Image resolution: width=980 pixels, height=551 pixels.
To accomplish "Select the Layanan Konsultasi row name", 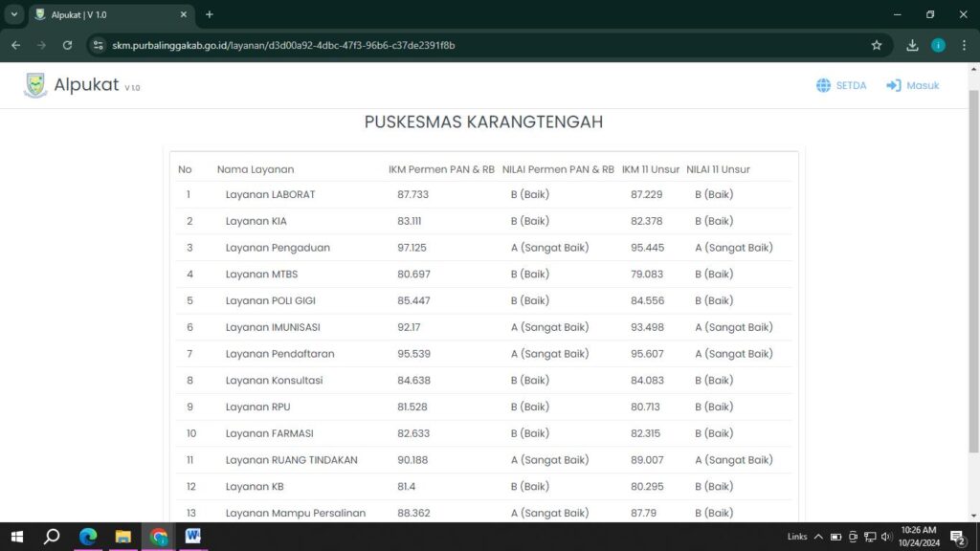I will [275, 381].
